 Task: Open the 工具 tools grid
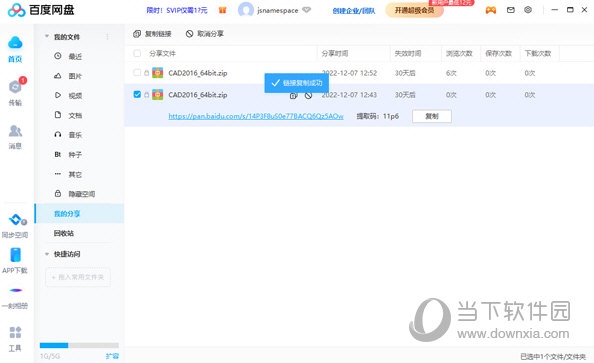15,339
